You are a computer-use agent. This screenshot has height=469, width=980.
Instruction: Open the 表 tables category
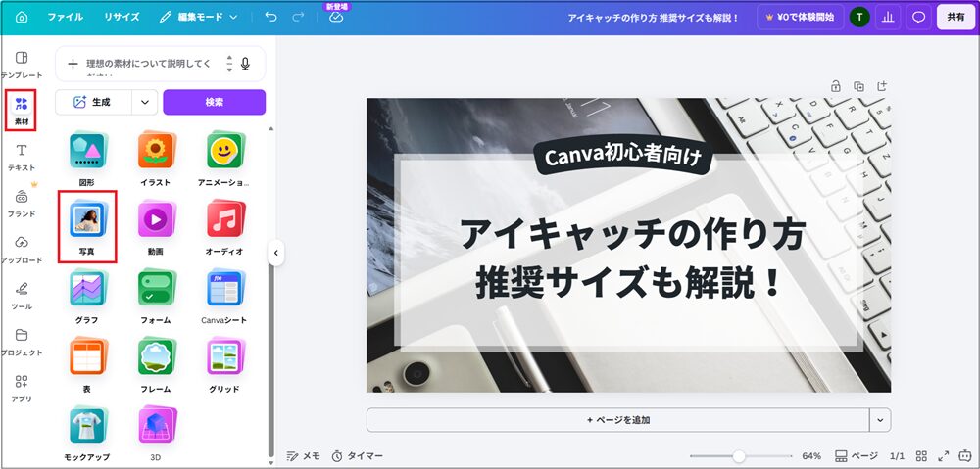[87, 364]
